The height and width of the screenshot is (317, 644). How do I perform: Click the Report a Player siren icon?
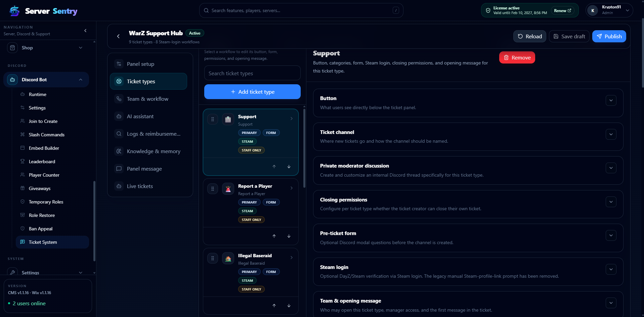pos(228,189)
